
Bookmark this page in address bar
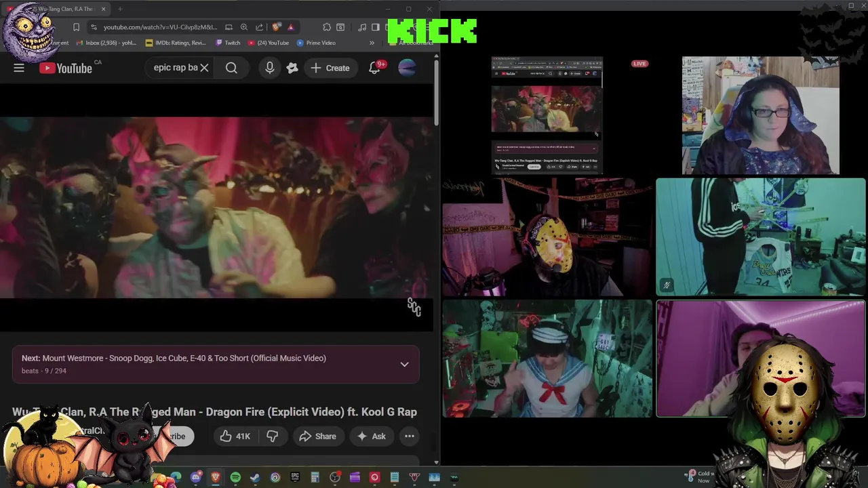coord(76,27)
